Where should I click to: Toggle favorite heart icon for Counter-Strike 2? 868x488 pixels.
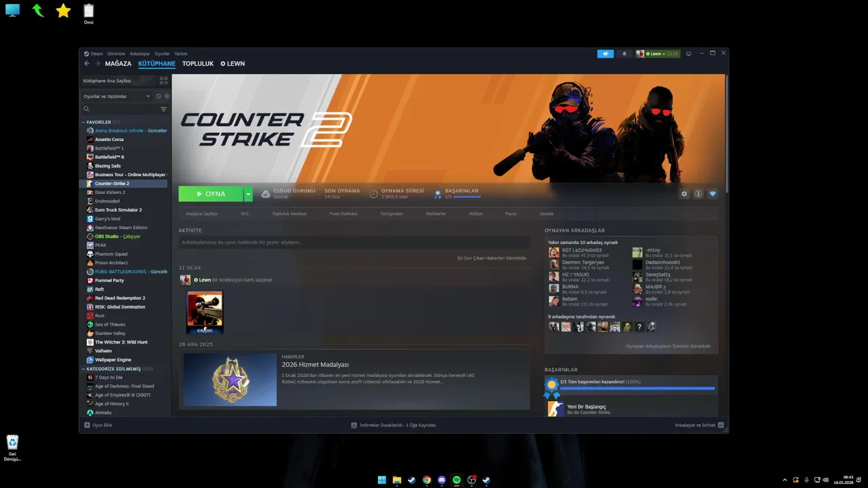tap(713, 194)
